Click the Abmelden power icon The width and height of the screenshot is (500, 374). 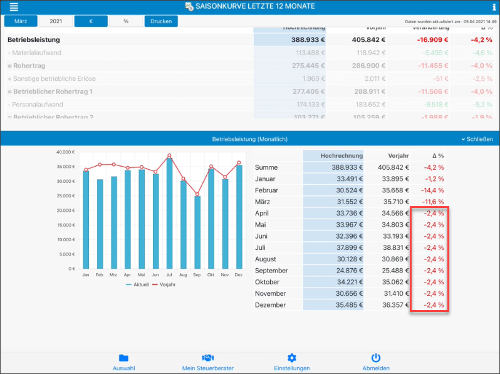click(376, 358)
